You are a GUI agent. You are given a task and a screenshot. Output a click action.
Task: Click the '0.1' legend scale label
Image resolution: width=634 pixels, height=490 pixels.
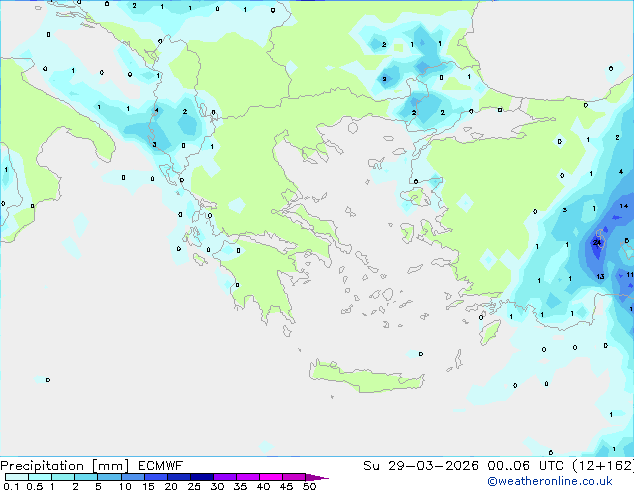(x=11, y=486)
